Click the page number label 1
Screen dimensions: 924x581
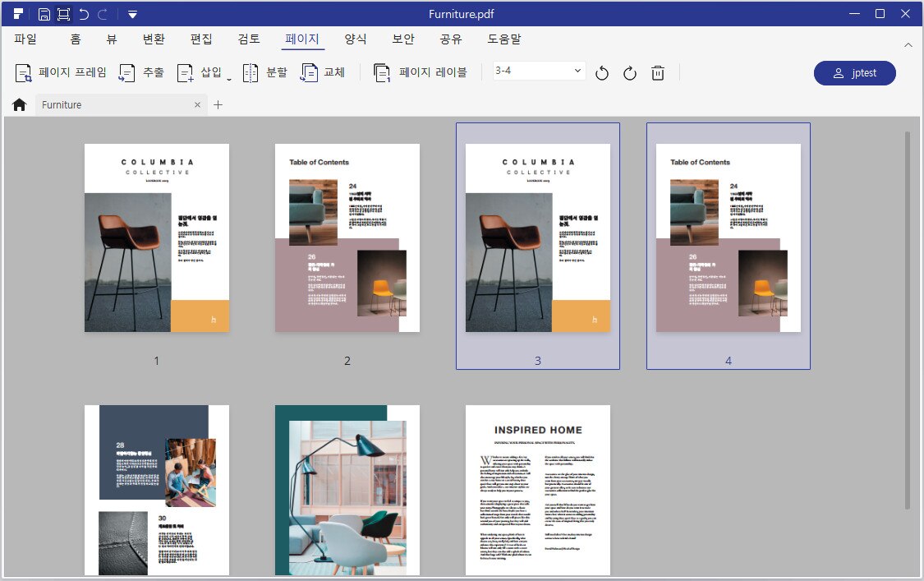(x=157, y=361)
